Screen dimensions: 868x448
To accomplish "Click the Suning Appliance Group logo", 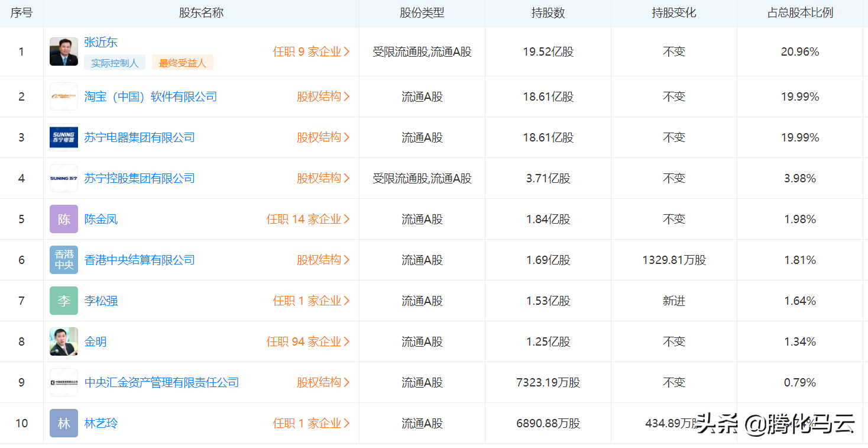I will tap(64, 137).
